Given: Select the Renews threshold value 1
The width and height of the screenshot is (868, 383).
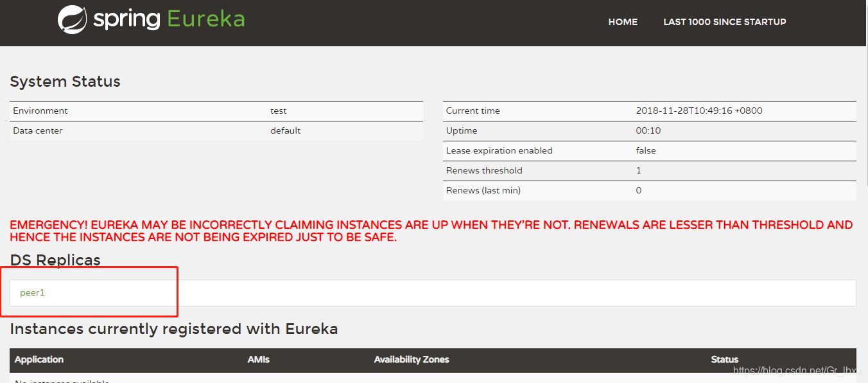Looking at the screenshot, I should (x=639, y=170).
